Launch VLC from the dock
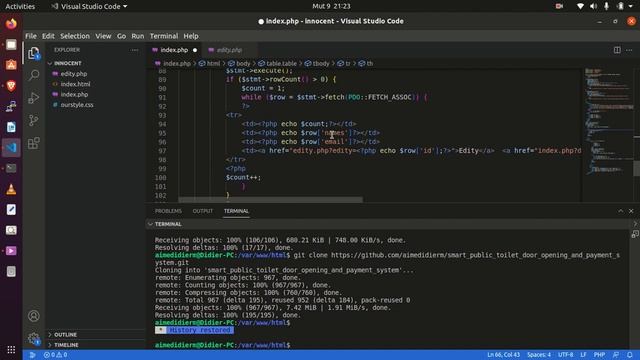 (x=11, y=189)
